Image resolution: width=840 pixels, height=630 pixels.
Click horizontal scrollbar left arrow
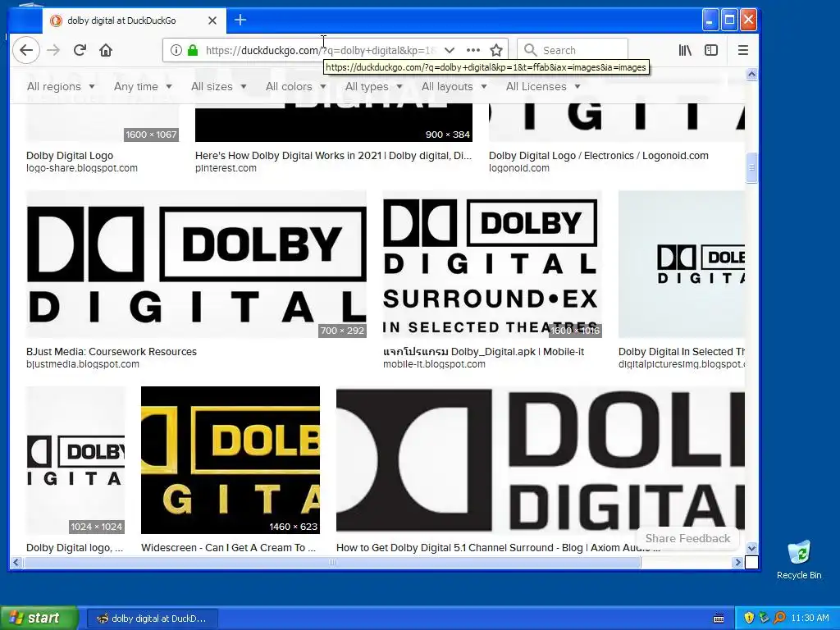point(16,562)
